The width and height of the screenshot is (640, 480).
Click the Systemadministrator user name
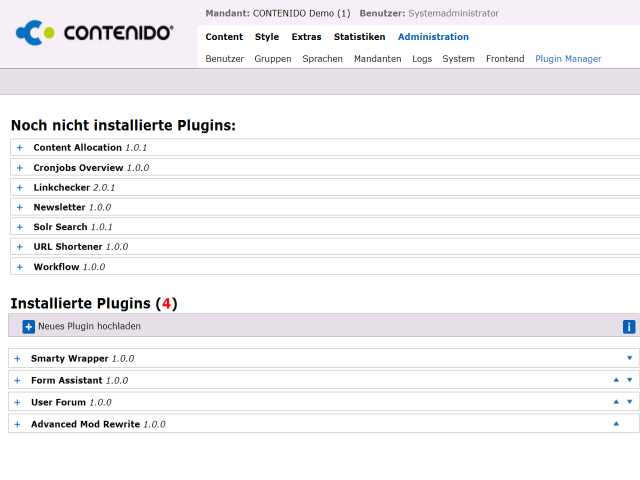[x=453, y=13]
